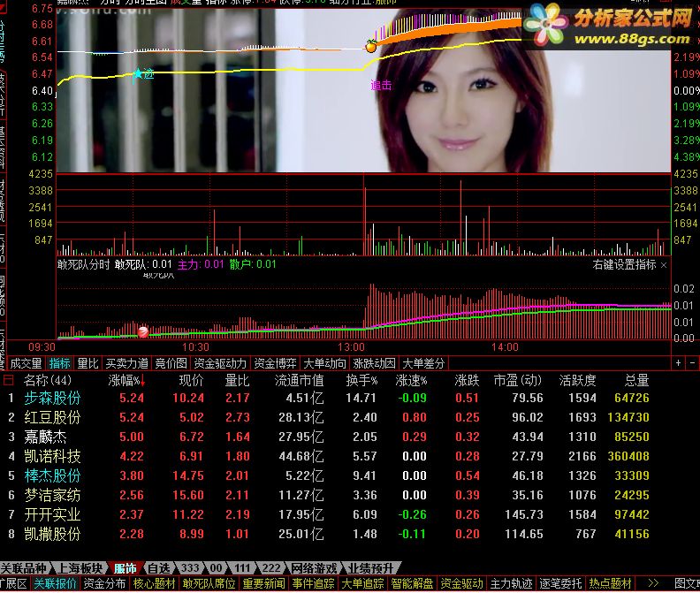Sort by 涨幅% column header arrow
Image resolution: width=700 pixels, height=593 pixels.
click(143, 381)
